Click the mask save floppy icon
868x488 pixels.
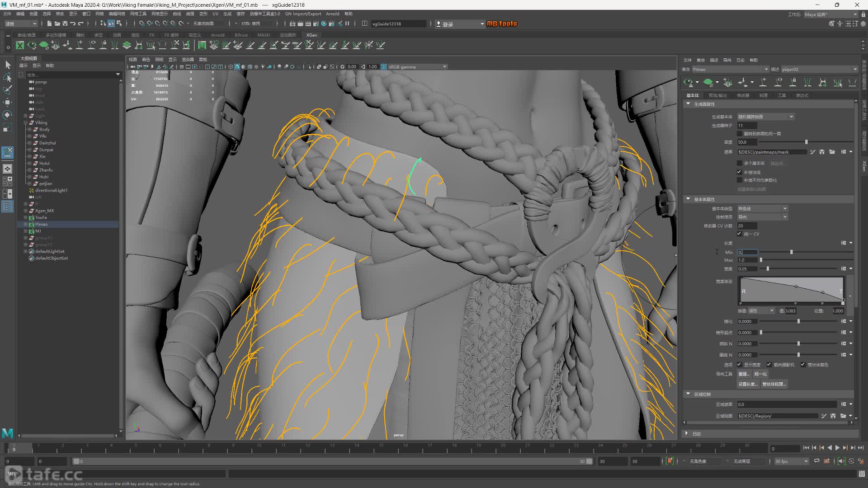(x=822, y=152)
